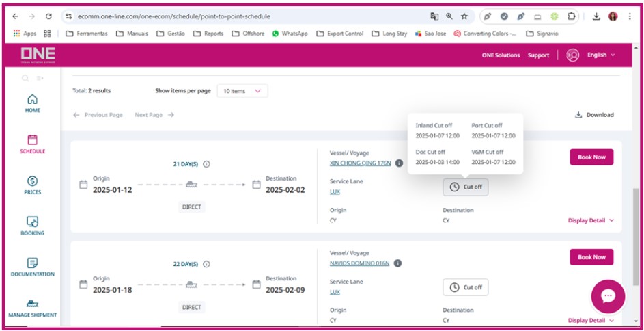Image resolution: width=644 pixels, height=331 pixels.
Task: Click the origin date 2025-01-12
Action: point(113,190)
